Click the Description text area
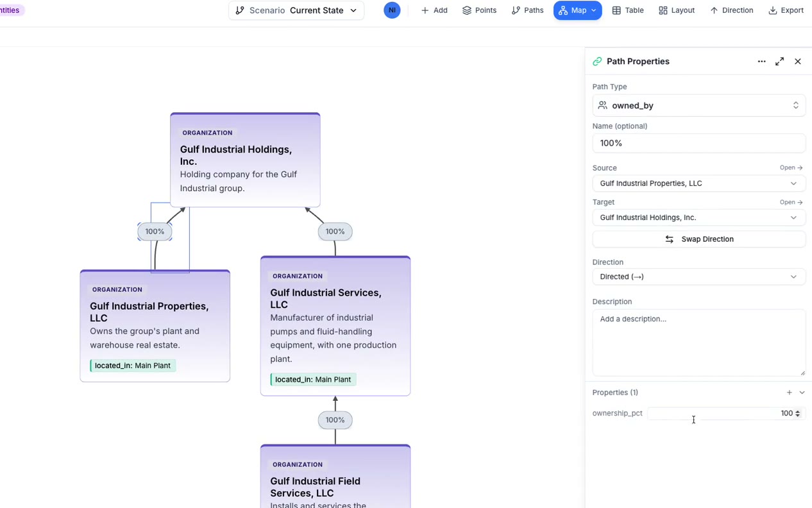The height and width of the screenshot is (508, 812). (x=698, y=343)
